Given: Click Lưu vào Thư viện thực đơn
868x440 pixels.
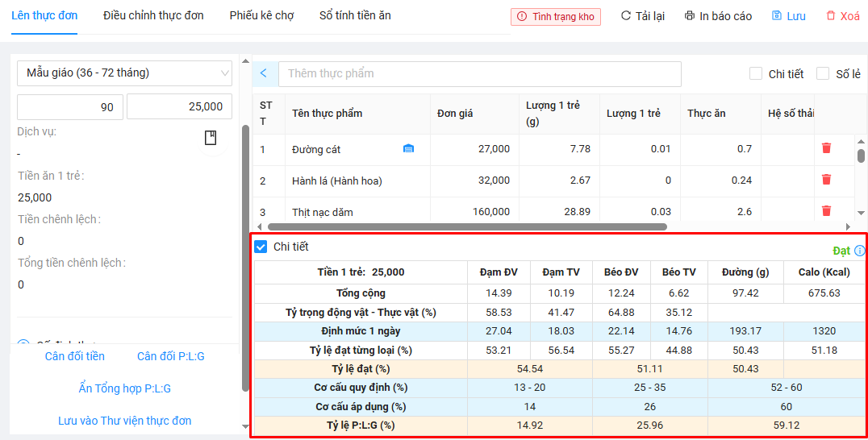Looking at the screenshot, I should (x=124, y=421).
